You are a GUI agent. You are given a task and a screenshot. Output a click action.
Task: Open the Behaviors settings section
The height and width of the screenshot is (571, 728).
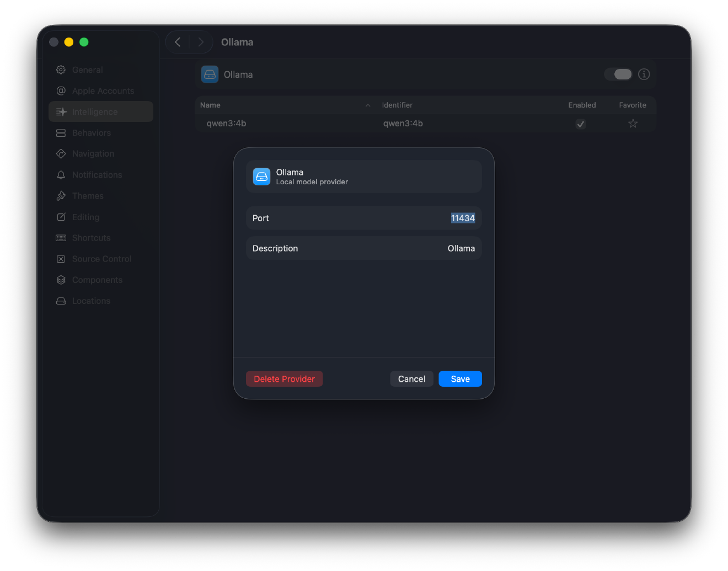(x=91, y=132)
